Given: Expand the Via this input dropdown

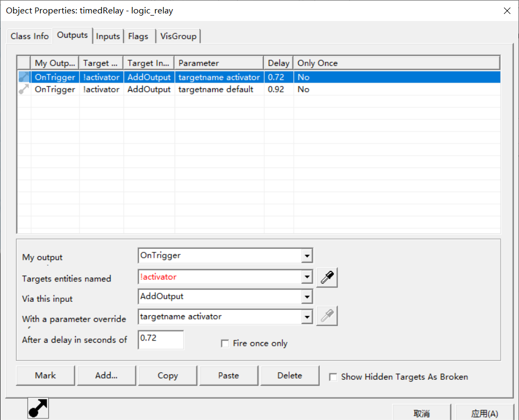Looking at the screenshot, I should pyautogui.click(x=307, y=296).
